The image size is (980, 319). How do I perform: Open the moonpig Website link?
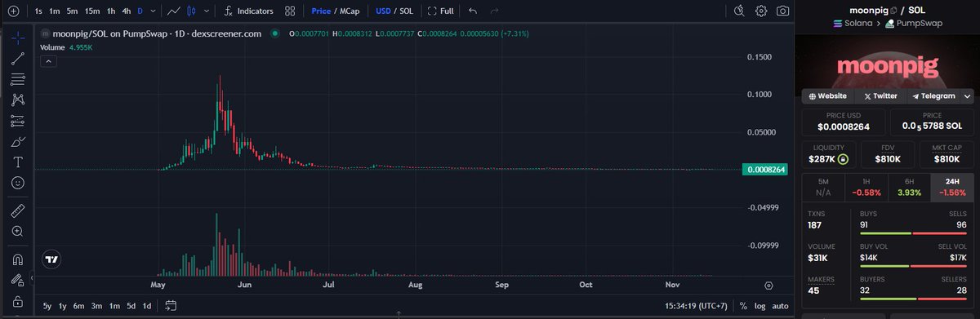pos(828,96)
